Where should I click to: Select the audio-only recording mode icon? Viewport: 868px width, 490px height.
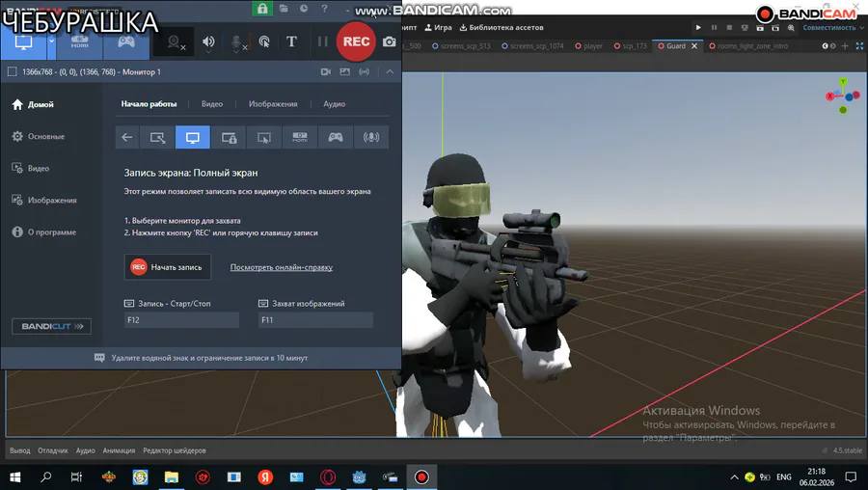pos(371,137)
